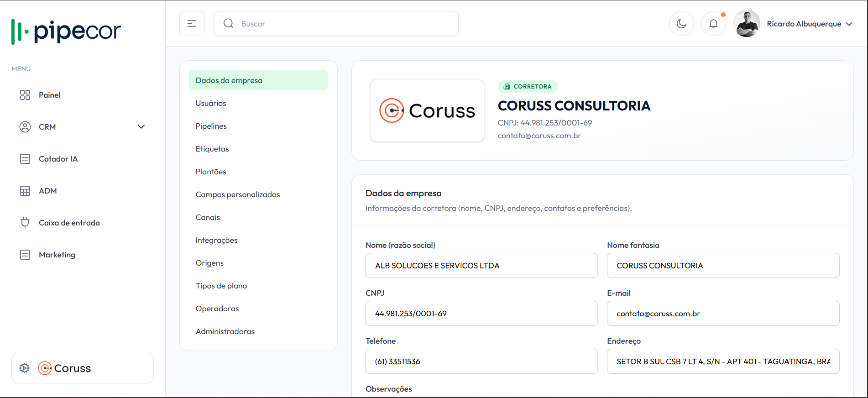Click the ADM table icon
The height and width of the screenshot is (398, 868).
25,191
